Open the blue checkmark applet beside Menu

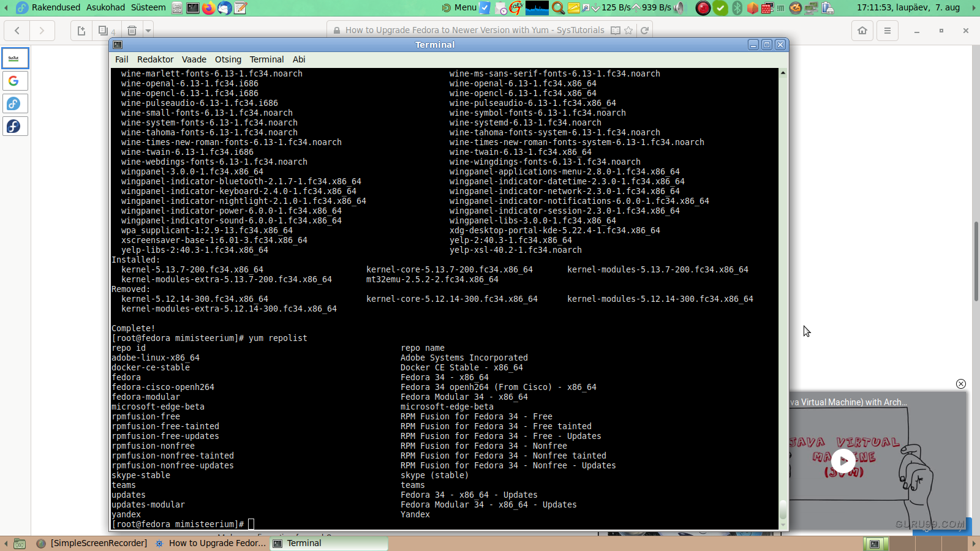coord(484,8)
